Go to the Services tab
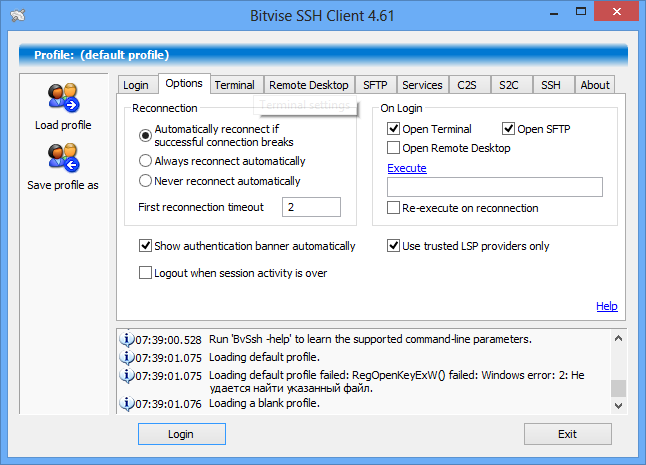Image resolution: width=646 pixels, height=465 pixels. [x=422, y=85]
